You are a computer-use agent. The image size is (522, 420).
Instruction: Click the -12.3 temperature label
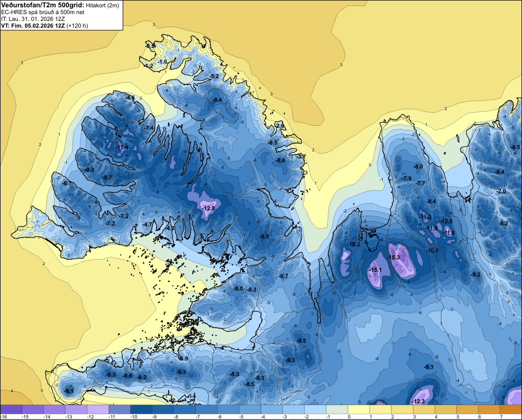pos(418,401)
